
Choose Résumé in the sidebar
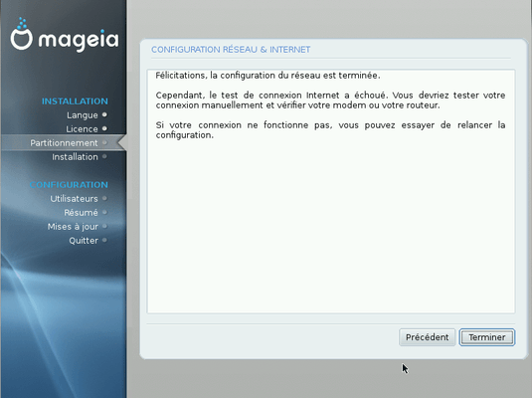pos(81,213)
